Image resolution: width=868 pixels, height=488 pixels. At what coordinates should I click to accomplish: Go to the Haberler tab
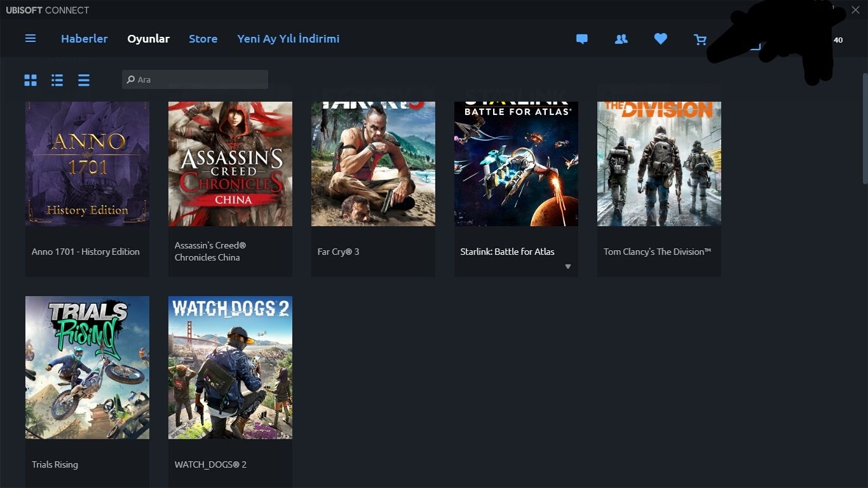pos(85,39)
